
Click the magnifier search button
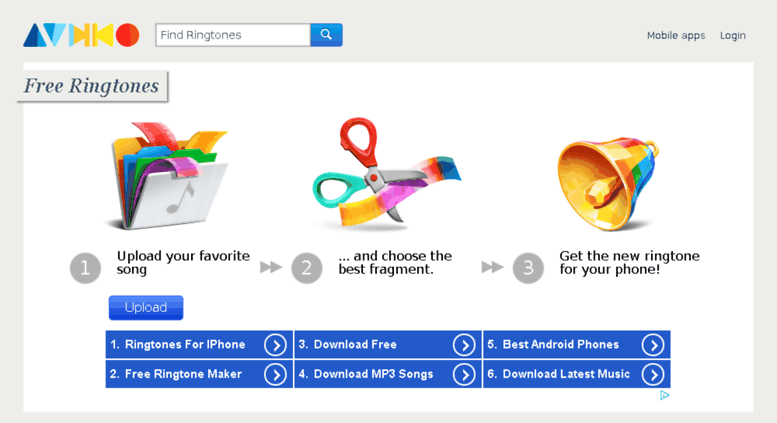point(326,35)
